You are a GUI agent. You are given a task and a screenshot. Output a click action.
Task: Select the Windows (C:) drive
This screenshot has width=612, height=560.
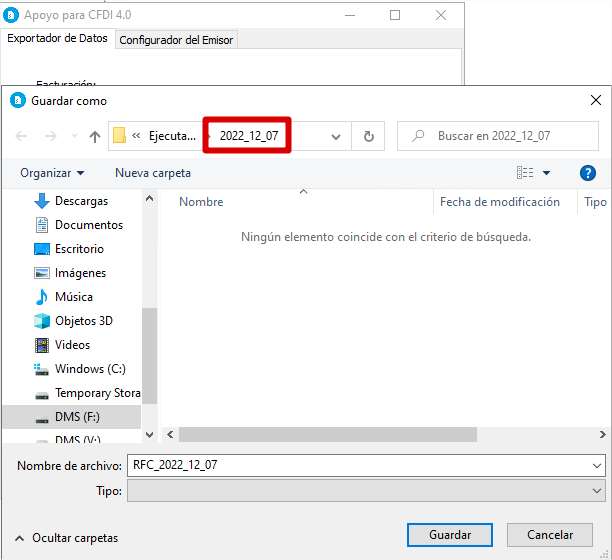[x=90, y=369]
